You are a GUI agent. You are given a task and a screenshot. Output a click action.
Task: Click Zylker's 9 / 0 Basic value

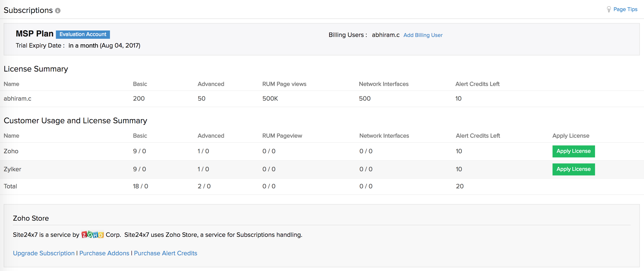click(x=140, y=169)
